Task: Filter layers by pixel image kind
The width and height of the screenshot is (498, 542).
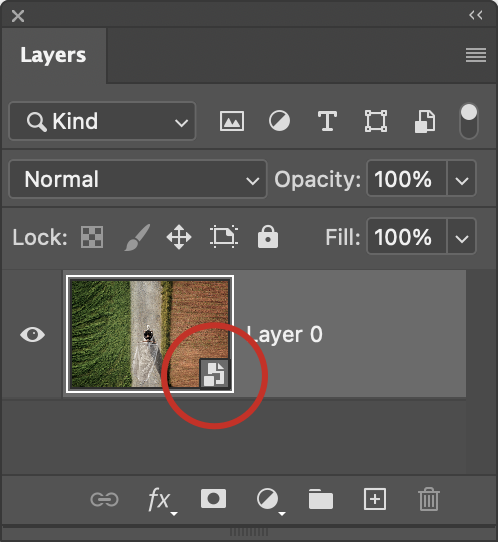Action: [x=232, y=121]
